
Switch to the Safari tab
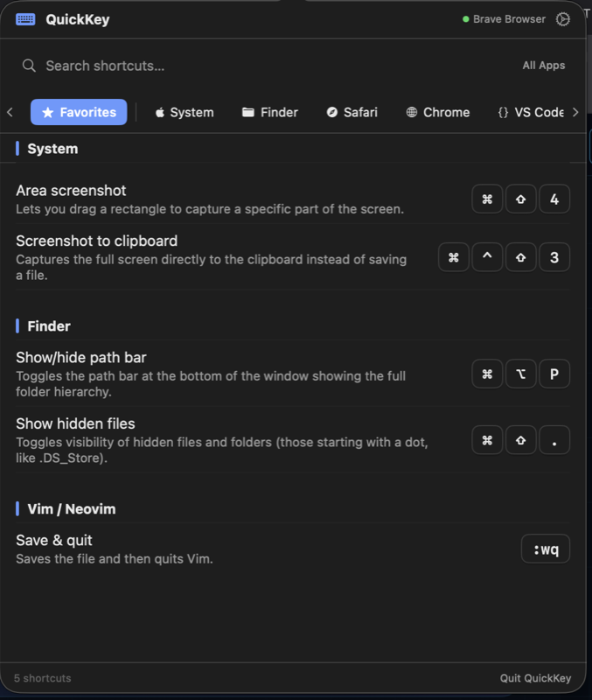tap(352, 112)
